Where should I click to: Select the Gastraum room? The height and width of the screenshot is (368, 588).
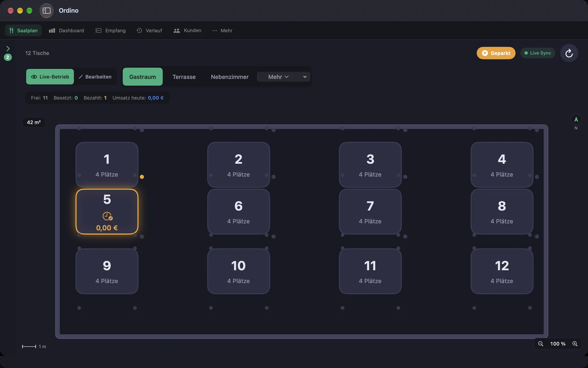pos(143,77)
